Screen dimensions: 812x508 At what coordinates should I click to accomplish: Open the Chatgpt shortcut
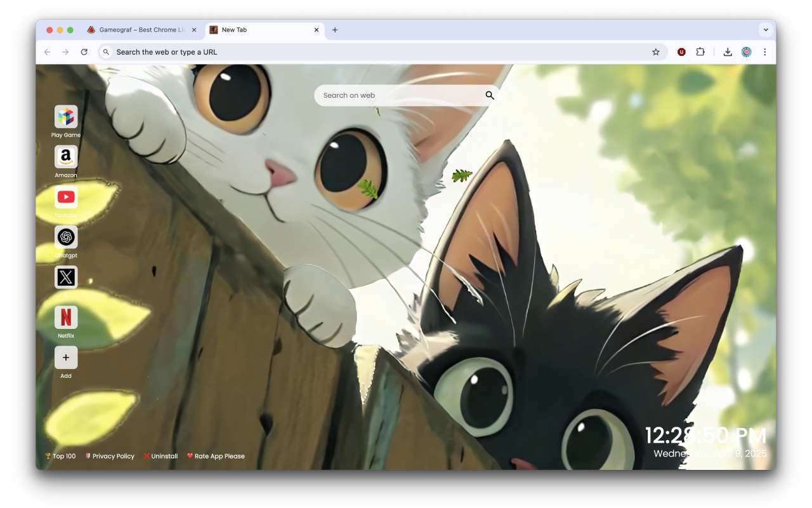(x=66, y=237)
